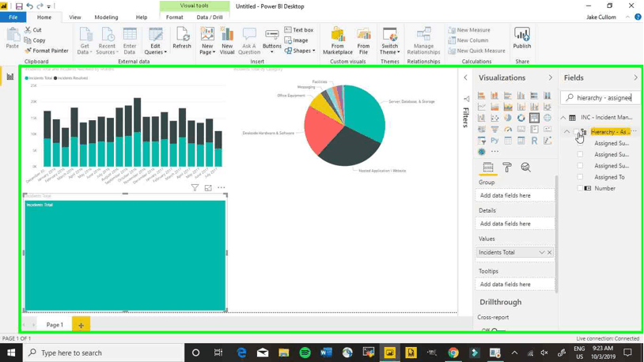Collapse the INC - Incident Man... table

(563, 118)
